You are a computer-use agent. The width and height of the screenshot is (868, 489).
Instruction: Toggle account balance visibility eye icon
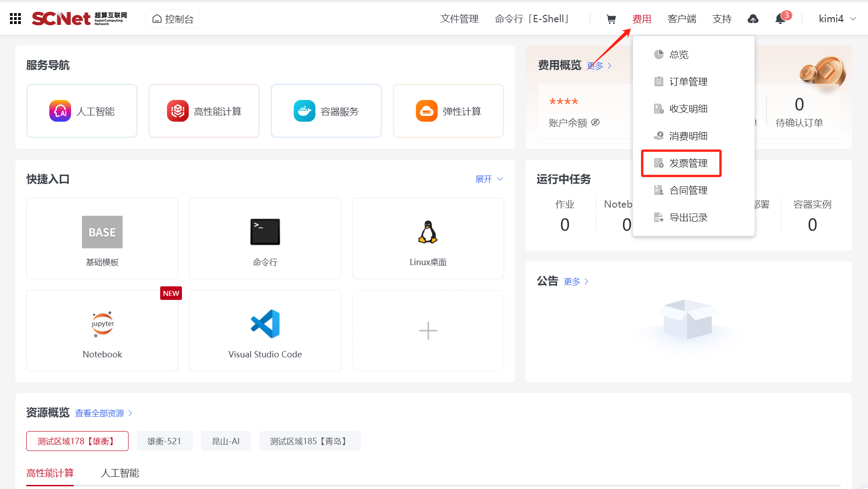pyautogui.click(x=596, y=123)
